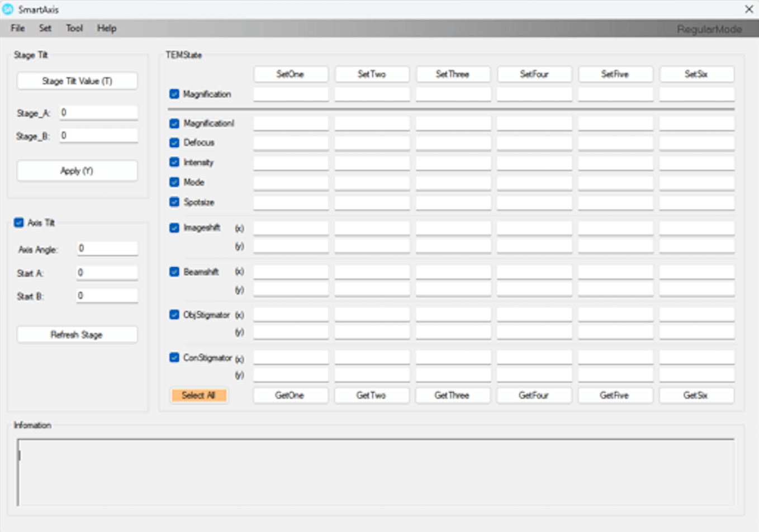Click the Start B input field
Image resolution: width=759 pixels, height=532 pixels.
(x=107, y=296)
